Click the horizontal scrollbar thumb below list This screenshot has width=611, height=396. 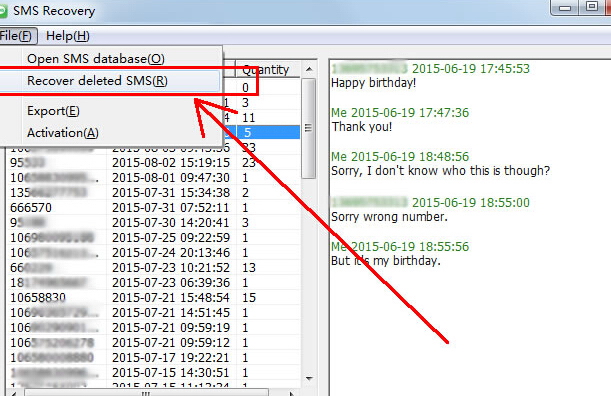click(x=147, y=392)
